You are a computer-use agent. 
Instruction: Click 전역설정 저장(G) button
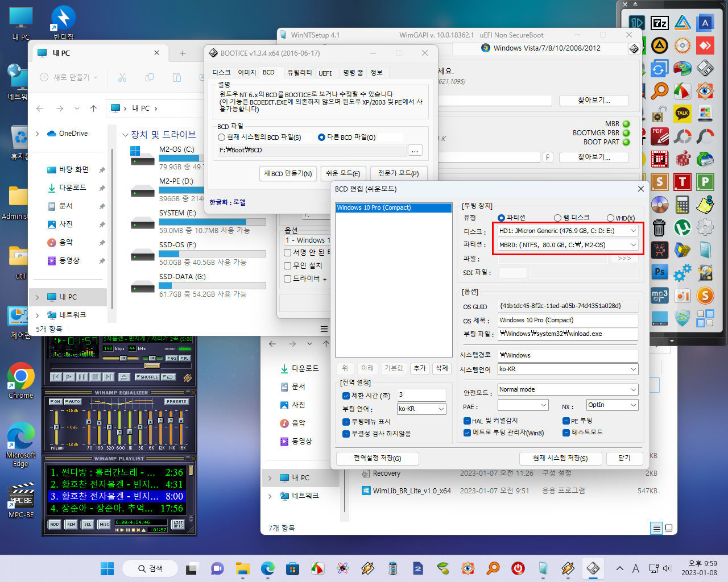pos(378,458)
